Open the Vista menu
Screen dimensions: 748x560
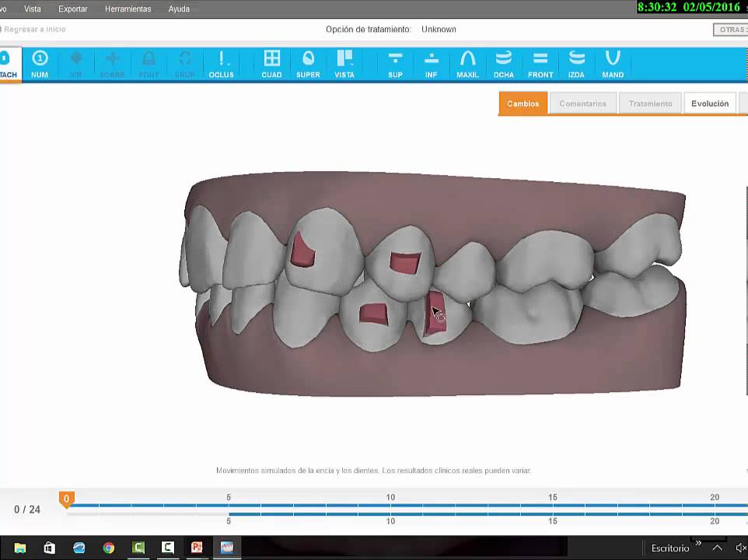click(33, 9)
